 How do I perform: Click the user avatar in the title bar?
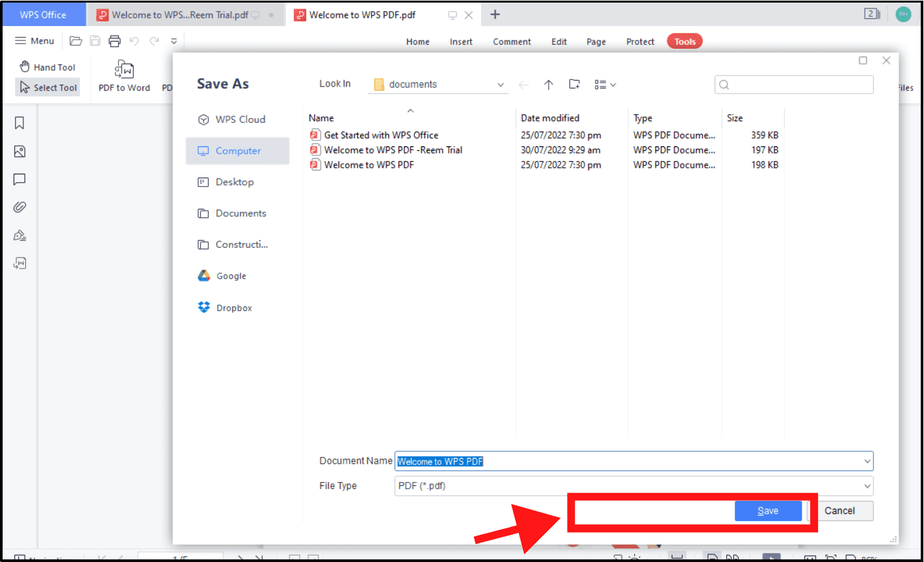click(903, 14)
